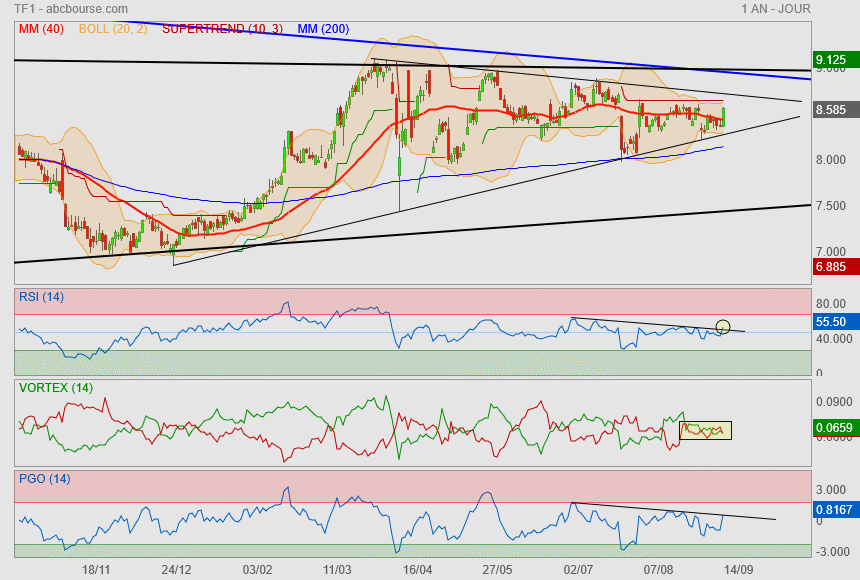
Task: Click the blue 0.8167 PGO value tag
Action: click(835, 509)
